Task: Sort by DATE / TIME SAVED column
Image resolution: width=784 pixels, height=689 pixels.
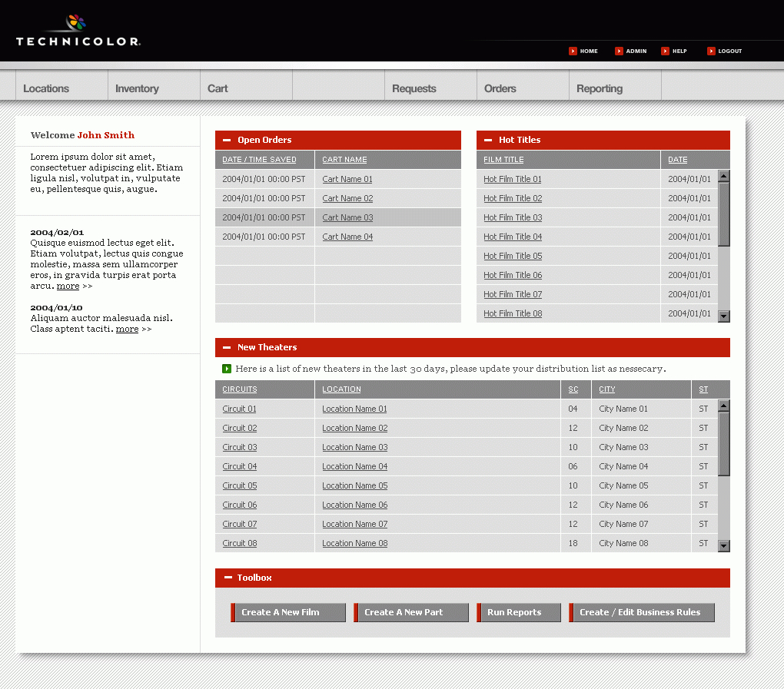Action: tap(259, 160)
